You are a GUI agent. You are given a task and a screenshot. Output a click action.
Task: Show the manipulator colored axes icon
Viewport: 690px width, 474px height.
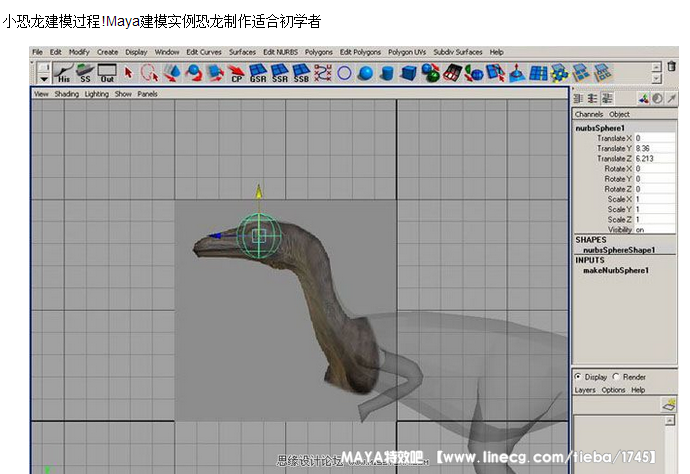pyautogui.click(x=643, y=99)
